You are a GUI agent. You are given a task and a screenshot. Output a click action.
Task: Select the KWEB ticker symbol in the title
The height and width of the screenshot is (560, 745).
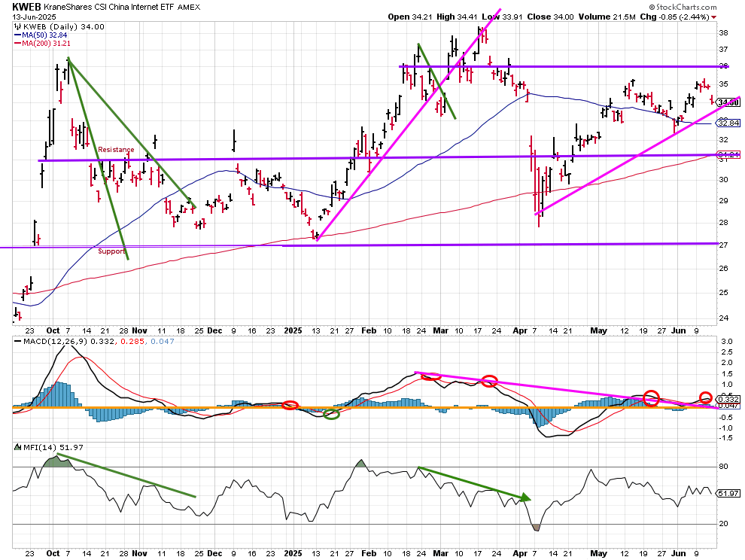(26, 7)
